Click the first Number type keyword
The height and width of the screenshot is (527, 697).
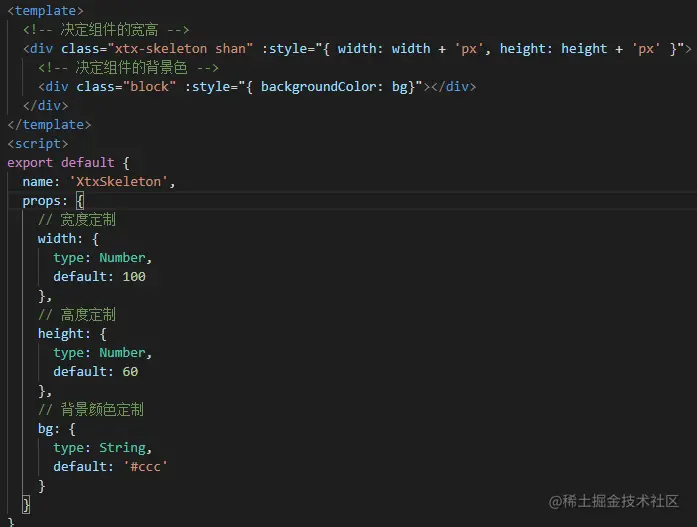point(122,258)
